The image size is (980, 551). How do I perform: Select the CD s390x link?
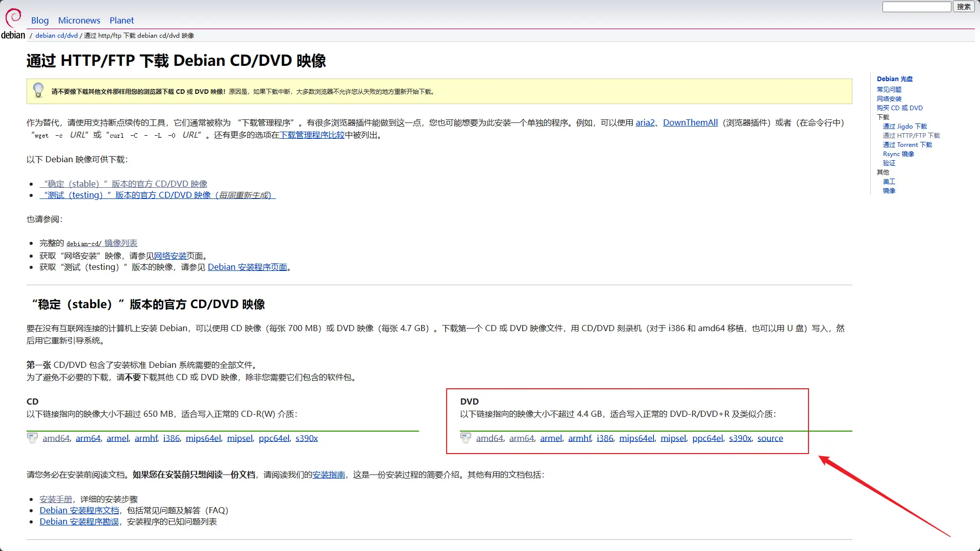coord(307,438)
